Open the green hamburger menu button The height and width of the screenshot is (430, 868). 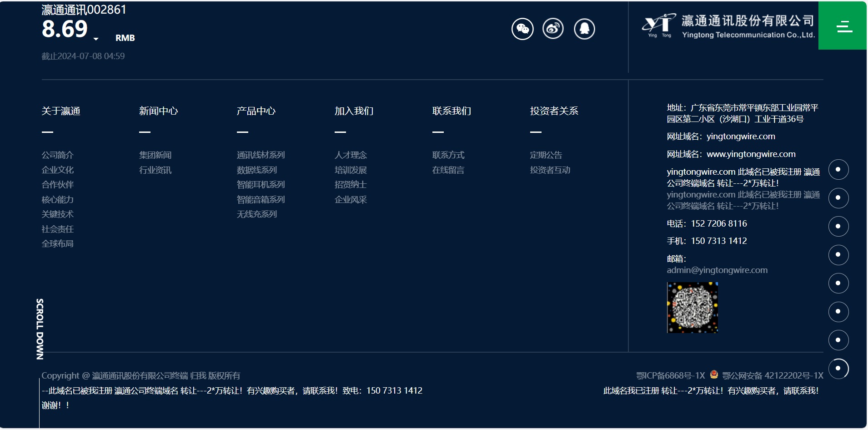pyautogui.click(x=843, y=25)
